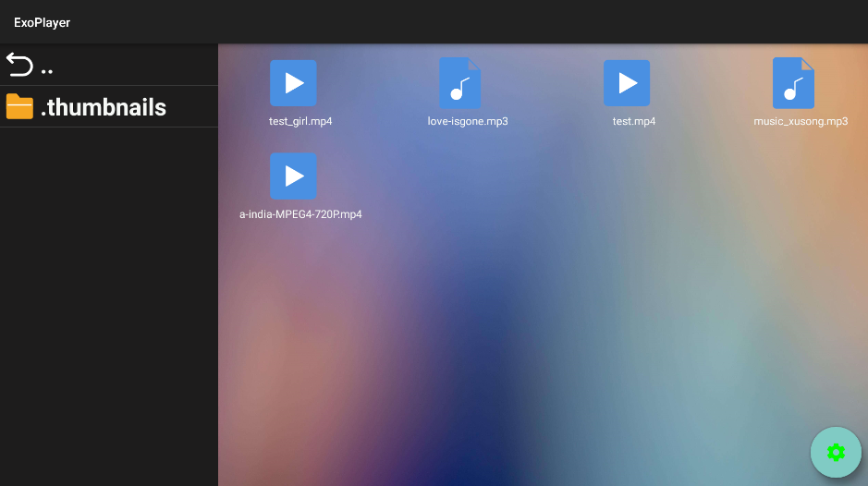Screen dimensions: 868x486
Task: Click the orange .thumbnails folder icon
Action: tap(19, 106)
